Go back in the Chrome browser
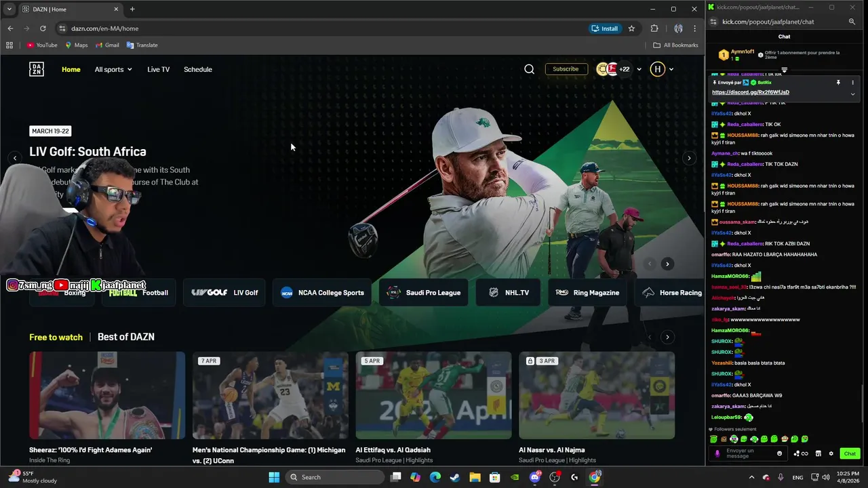The width and height of the screenshot is (868, 488). tap(10, 28)
